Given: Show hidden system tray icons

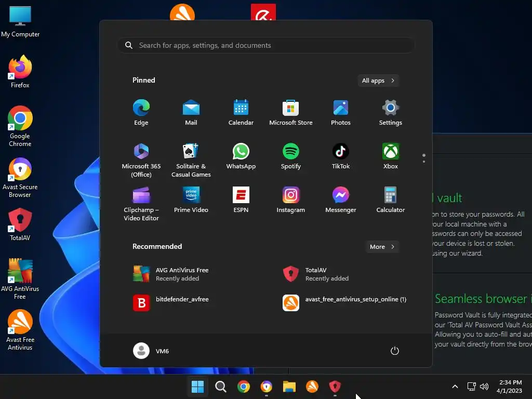Looking at the screenshot, I should point(455,387).
